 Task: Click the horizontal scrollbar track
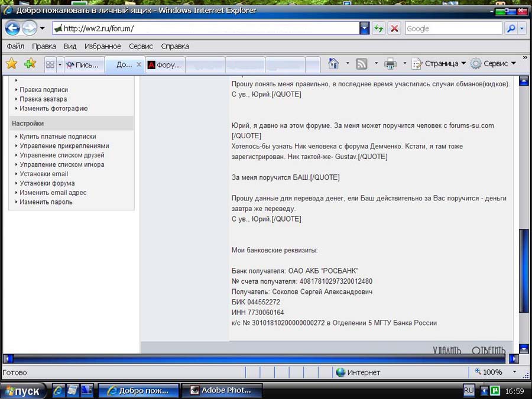click(x=260, y=358)
